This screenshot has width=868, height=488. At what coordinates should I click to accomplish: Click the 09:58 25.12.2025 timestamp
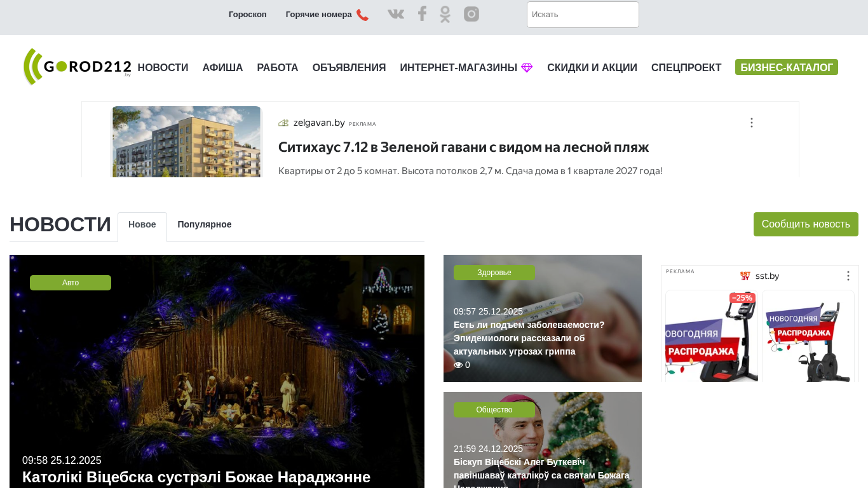click(x=62, y=461)
